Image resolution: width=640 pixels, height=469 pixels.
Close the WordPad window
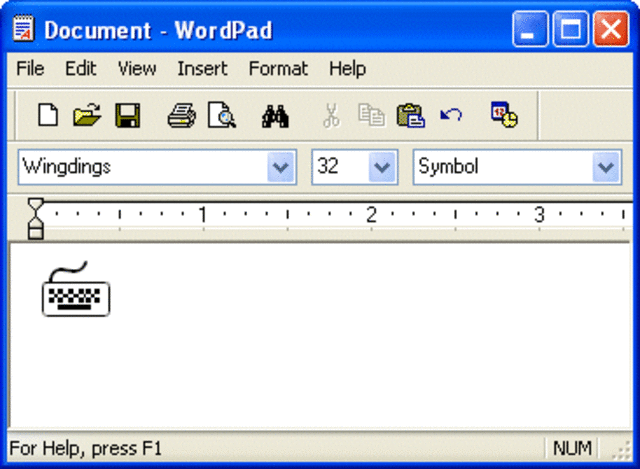point(611,29)
